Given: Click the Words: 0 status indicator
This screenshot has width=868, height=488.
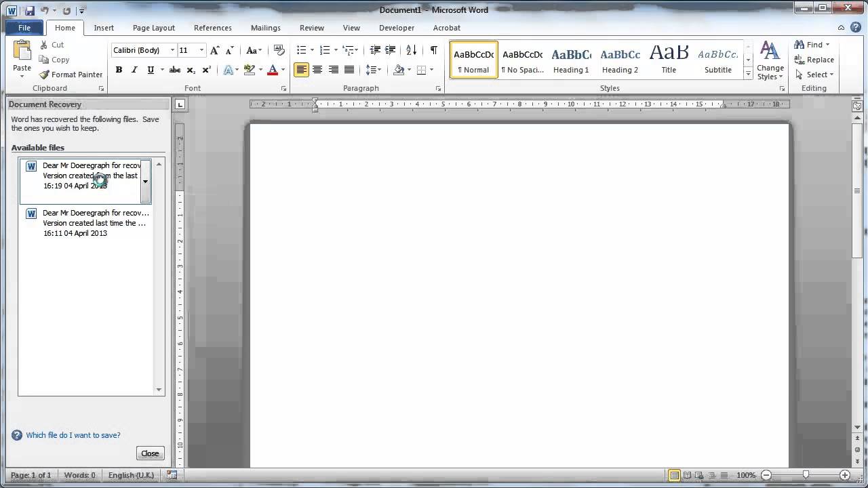Looking at the screenshot, I should [80, 475].
